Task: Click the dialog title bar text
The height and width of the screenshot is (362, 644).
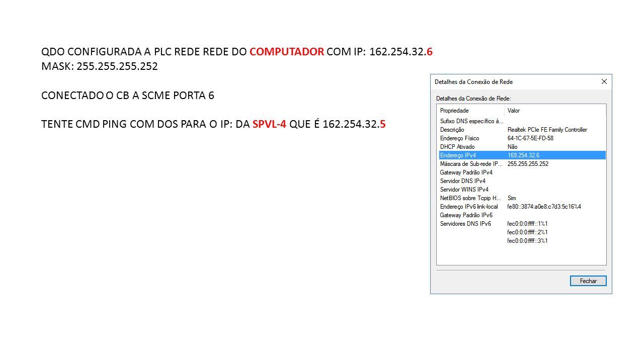Action: (473, 81)
